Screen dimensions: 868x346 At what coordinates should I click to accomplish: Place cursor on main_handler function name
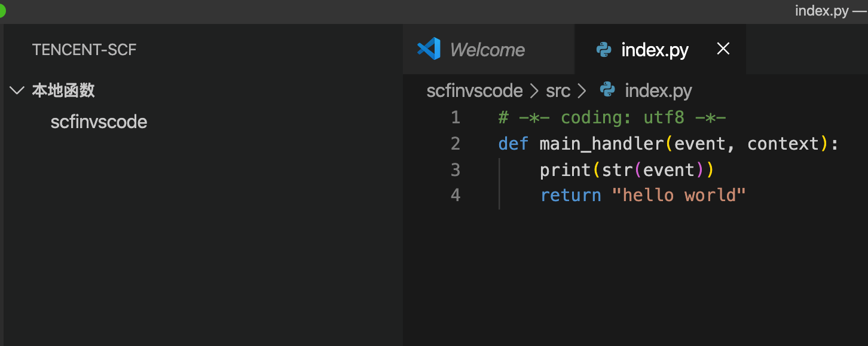[x=601, y=144]
